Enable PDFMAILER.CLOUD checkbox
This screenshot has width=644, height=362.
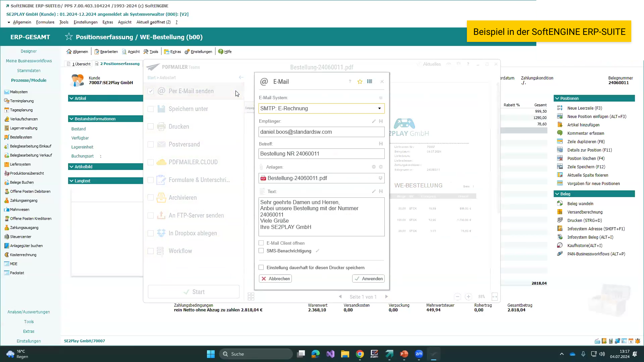click(x=151, y=162)
